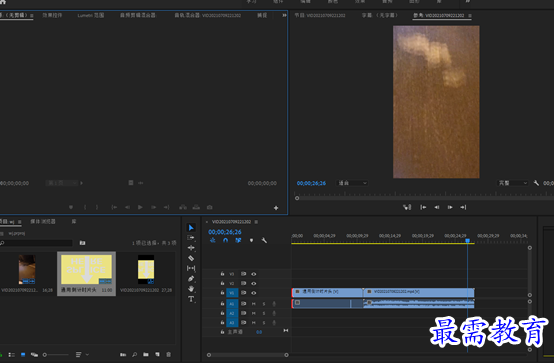
Task: Click Step Forward in program monitor
Action: click(450, 207)
